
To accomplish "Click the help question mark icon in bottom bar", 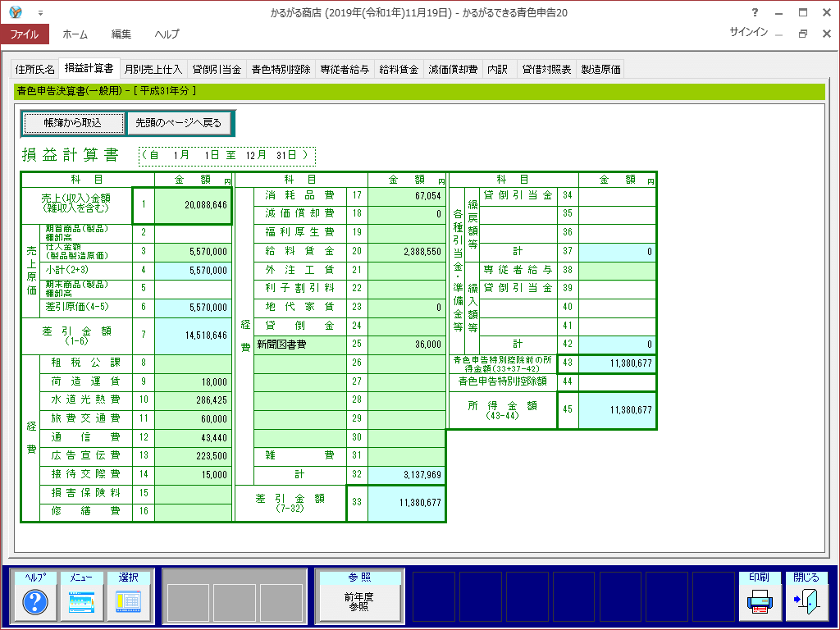I will click(x=35, y=601).
